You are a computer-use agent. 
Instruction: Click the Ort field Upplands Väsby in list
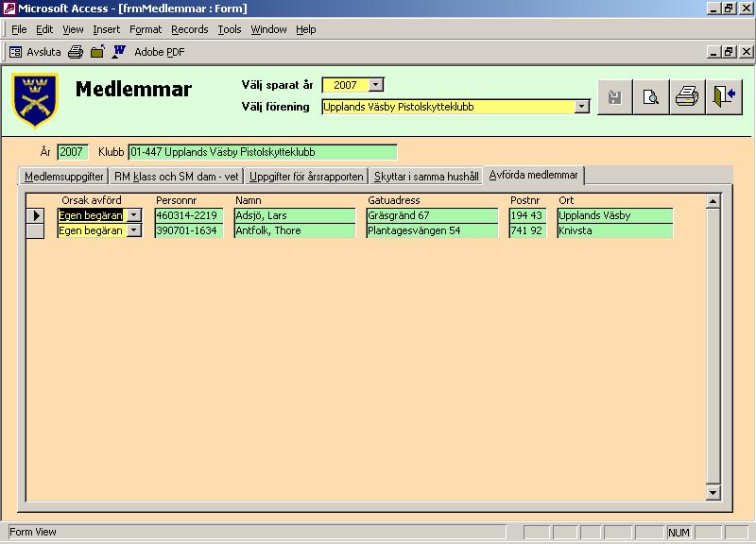[615, 215]
